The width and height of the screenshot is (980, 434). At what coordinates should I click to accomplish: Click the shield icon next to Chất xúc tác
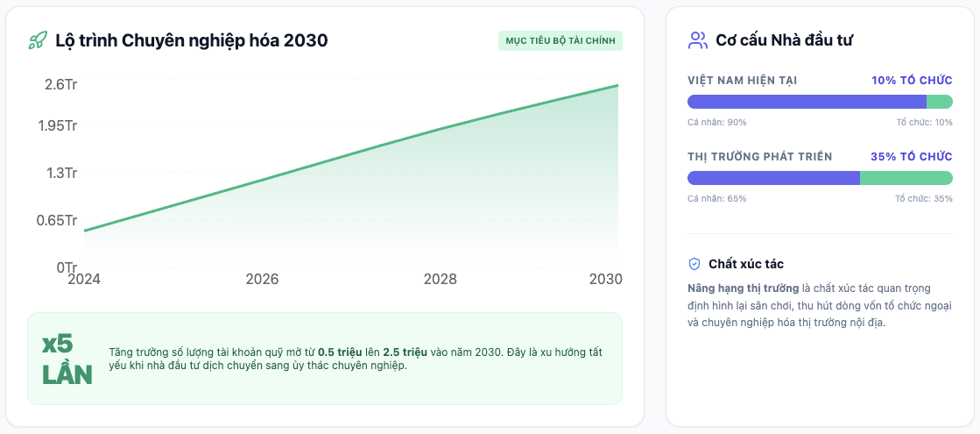point(694,264)
